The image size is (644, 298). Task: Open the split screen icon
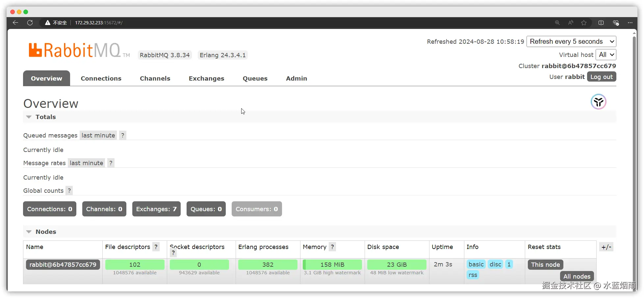pos(601,23)
